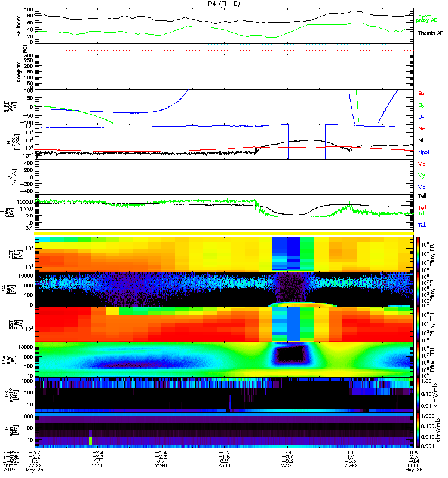Select the "Kyoto proxy AE" legend label

(x=426, y=18)
